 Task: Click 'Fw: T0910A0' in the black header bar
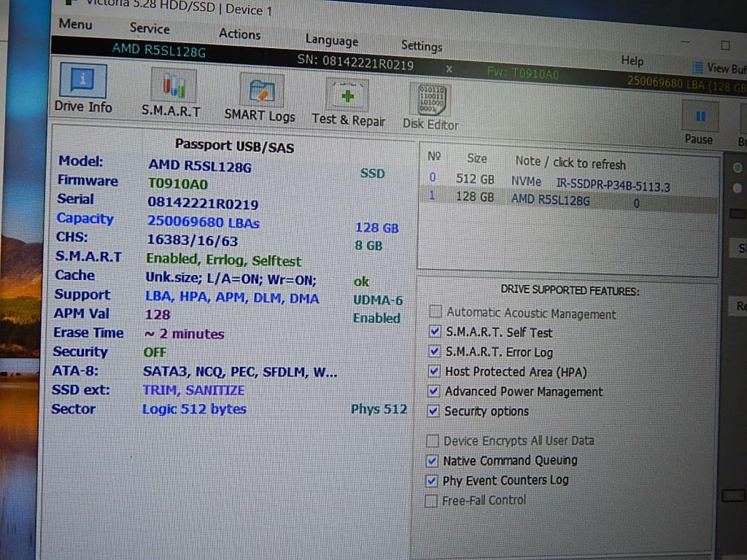(522, 73)
